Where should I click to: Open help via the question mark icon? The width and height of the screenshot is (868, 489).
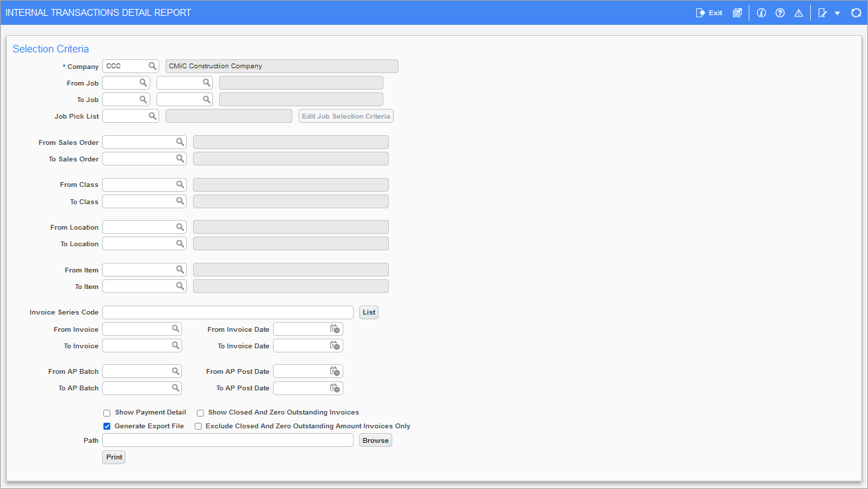780,12
